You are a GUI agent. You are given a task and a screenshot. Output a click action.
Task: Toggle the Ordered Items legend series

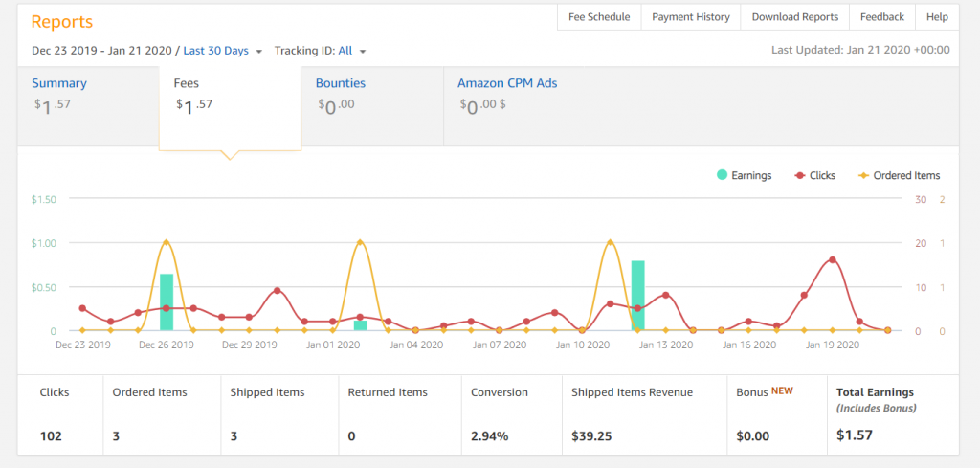pyautogui.click(x=899, y=175)
